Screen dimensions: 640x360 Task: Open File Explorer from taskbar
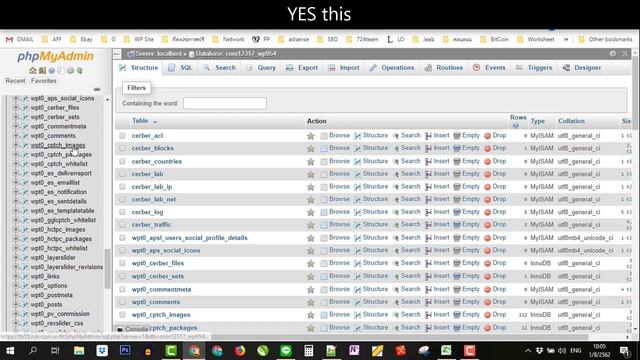[x=79, y=351]
